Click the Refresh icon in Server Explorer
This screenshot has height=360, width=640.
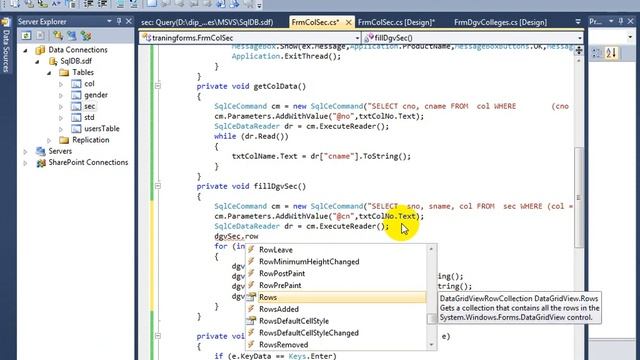tap(26, 36)
